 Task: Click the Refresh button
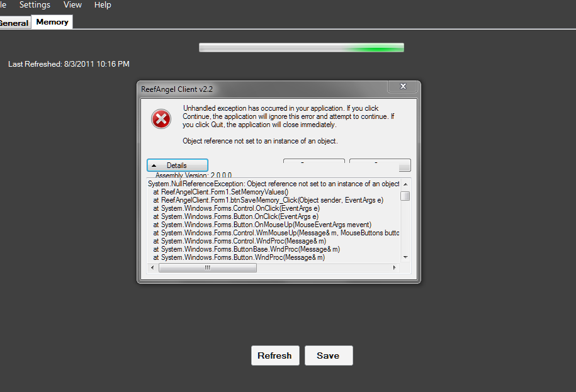pos(275,356)
